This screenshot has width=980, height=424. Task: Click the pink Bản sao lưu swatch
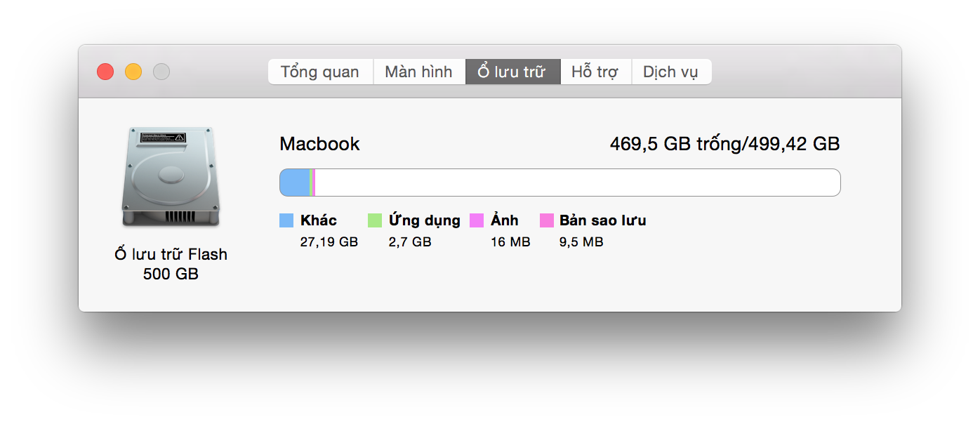click(547, 220)
